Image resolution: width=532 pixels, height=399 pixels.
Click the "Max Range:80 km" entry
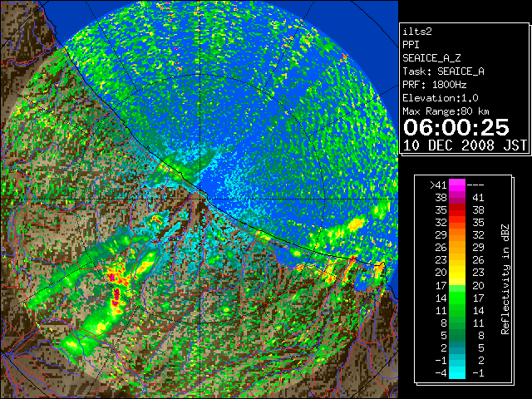(x=446, y=111)
